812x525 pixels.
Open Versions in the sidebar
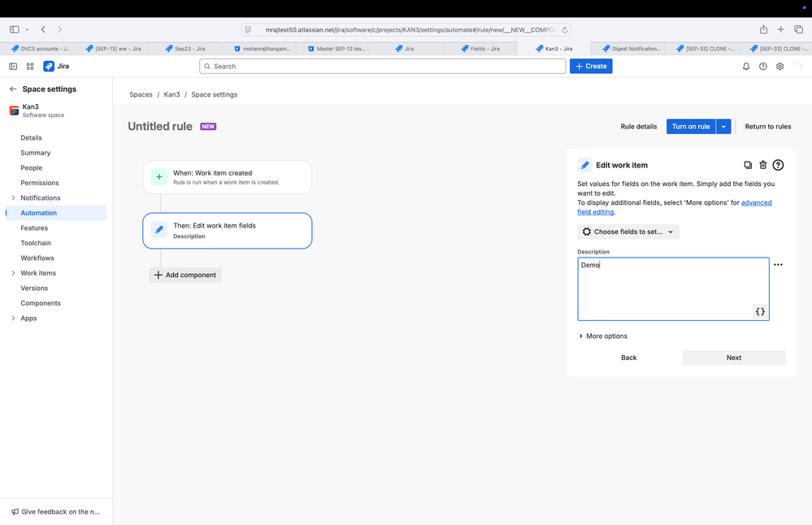[34, 288]
